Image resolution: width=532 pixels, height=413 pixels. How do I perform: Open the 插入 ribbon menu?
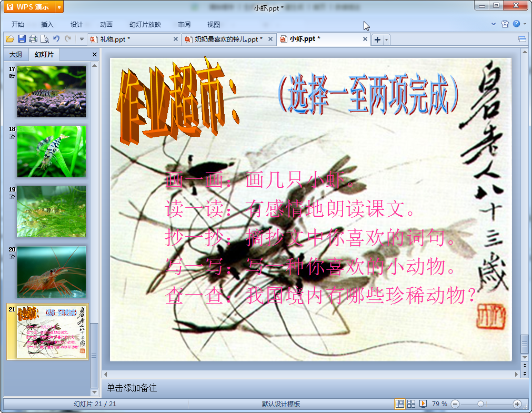point(47,24)
